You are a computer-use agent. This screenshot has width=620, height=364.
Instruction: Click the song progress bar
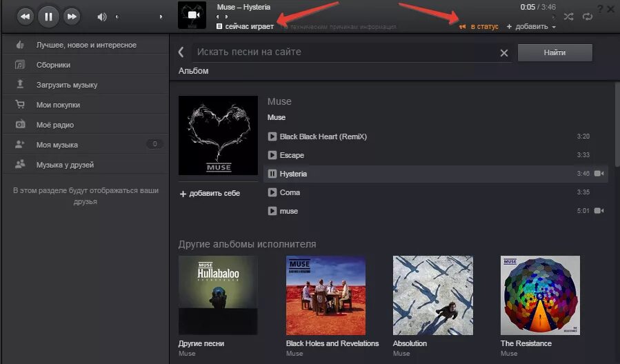pyautogui.click(x=386, y=17)
